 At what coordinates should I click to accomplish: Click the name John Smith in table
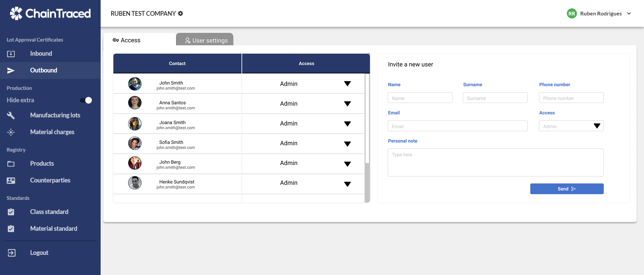171,83
